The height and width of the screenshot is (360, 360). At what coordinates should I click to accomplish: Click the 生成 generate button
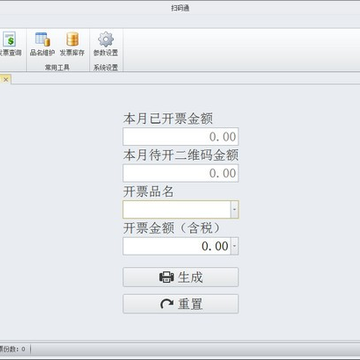(181, 277)
